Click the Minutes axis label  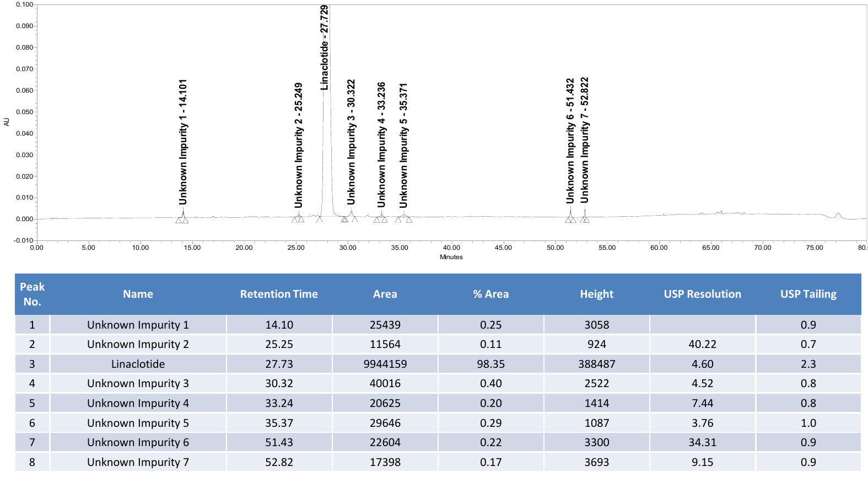click(x=451, y=257)
